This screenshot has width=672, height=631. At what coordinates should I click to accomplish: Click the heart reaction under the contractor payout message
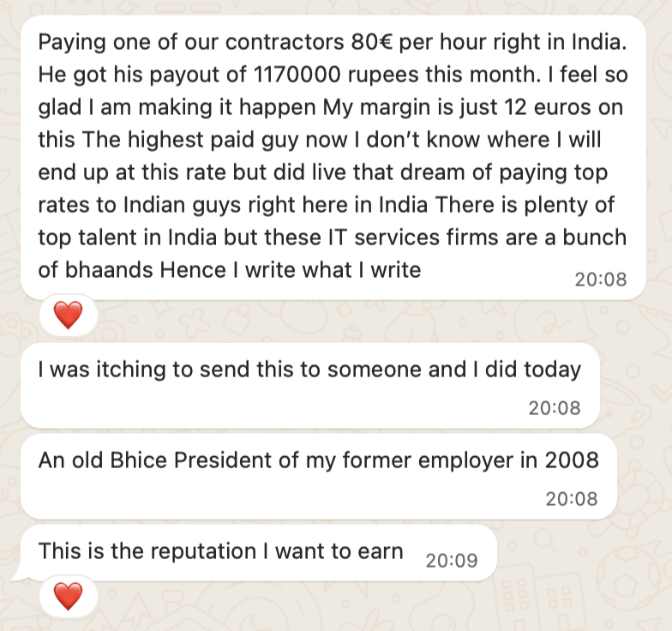pyautogui.click(x=68, y=317)
